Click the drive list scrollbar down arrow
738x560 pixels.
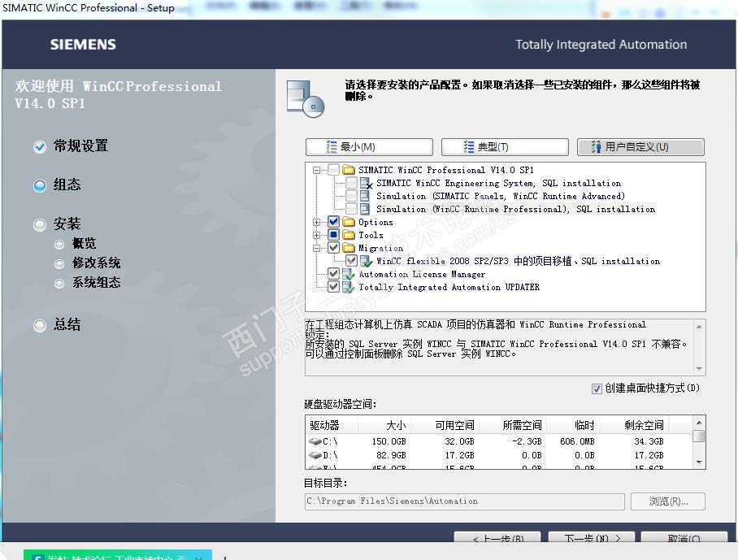coord(699,462)
